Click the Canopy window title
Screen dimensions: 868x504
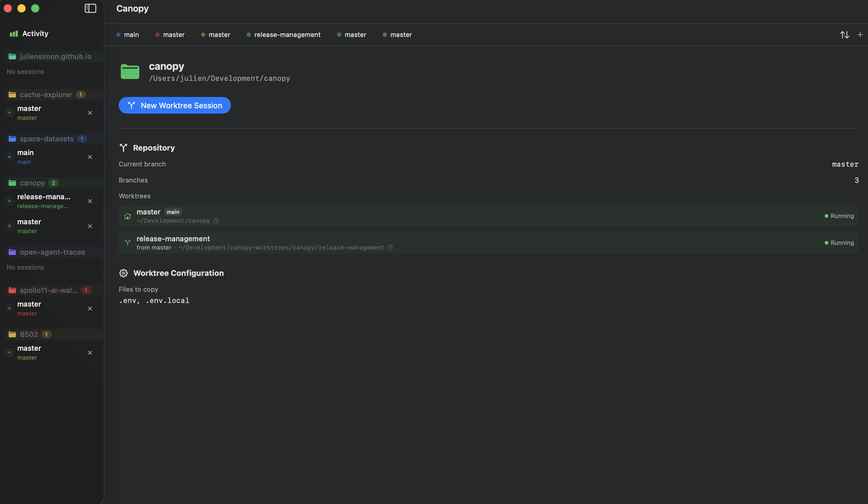132,9
